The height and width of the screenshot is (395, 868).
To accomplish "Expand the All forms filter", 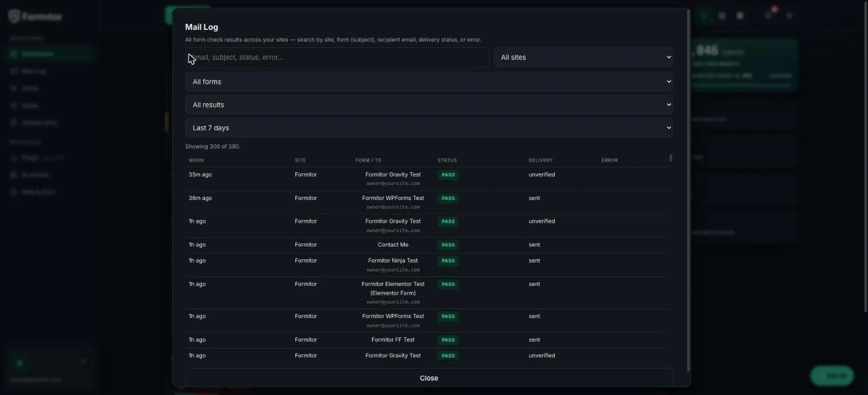I will click(x=429, y=82).
